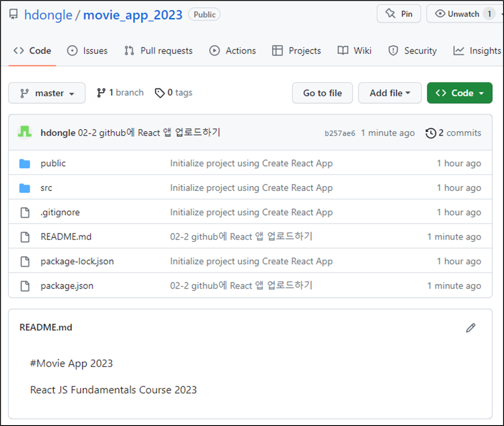This screenshot has height=426, width=504.
Task: Open the commit message on package.json row
Action: click(x=241, y=285)
